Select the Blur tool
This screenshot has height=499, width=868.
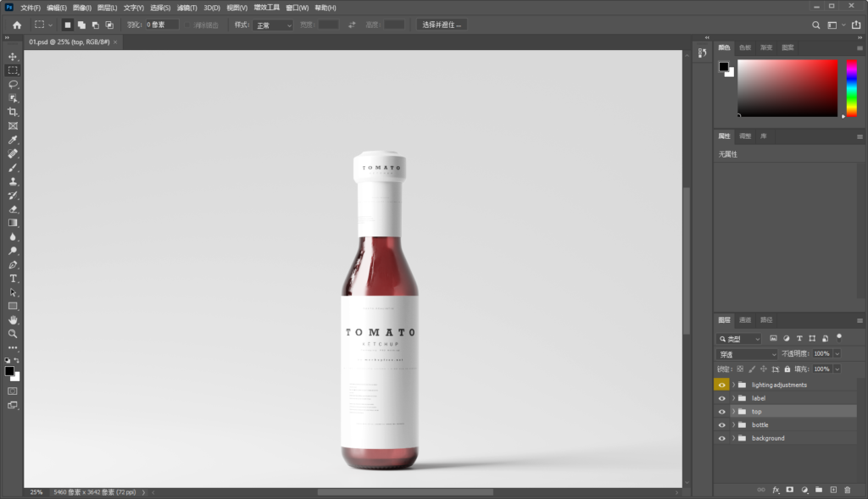[13, 236]
